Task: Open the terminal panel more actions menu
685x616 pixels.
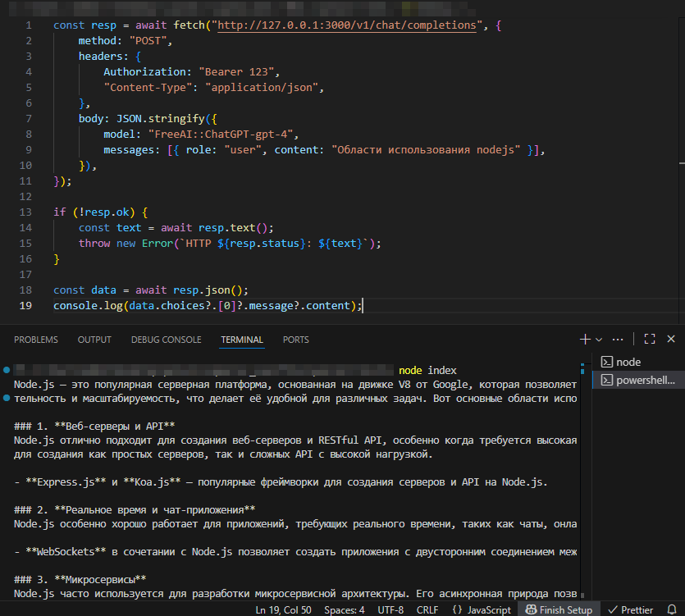Action: pos(618,339)
